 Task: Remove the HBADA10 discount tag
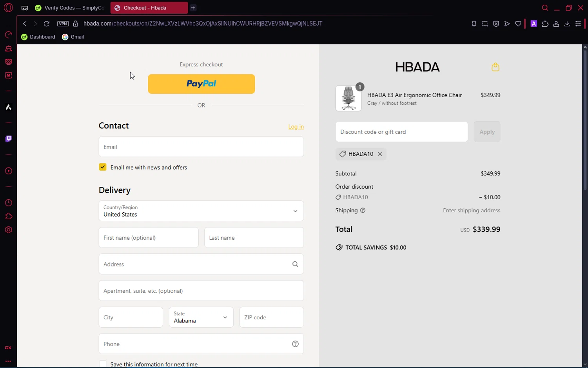pyautogui.click(x=380, y=154)
